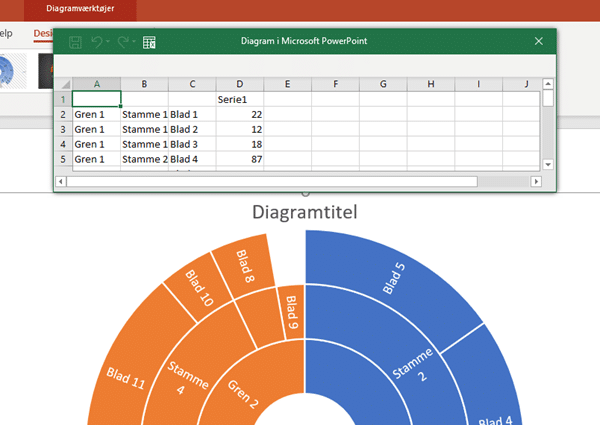Image resolution: width=600 pixels, height=425 pixels.
Task: Click the Serie1 cell in the datasheet
Action: (x=240, y=99)
